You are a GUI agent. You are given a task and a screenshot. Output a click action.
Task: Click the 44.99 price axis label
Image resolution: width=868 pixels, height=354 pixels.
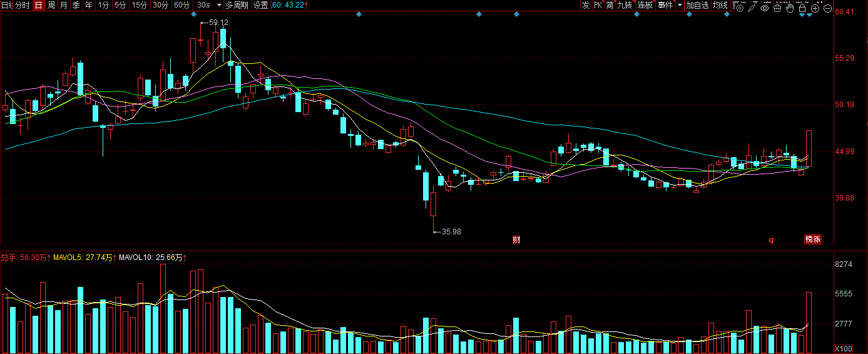(x=845, y=151)
